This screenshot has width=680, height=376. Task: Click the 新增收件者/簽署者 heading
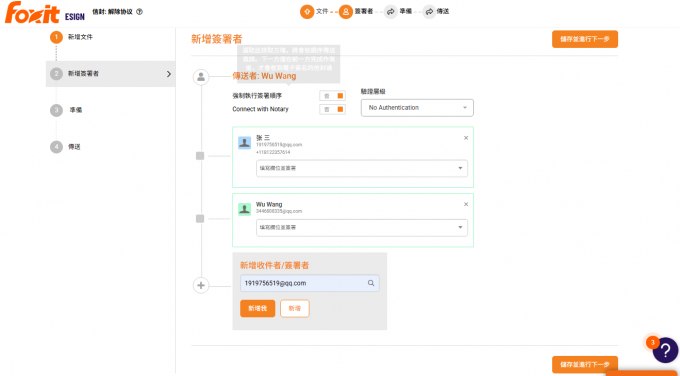(275, 265)
